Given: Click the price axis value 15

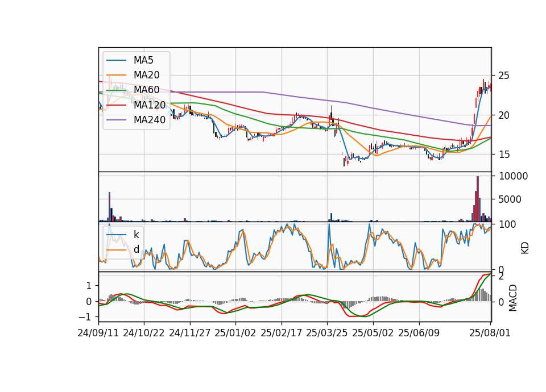Looking at the screenshot, I should pos(504,155).
